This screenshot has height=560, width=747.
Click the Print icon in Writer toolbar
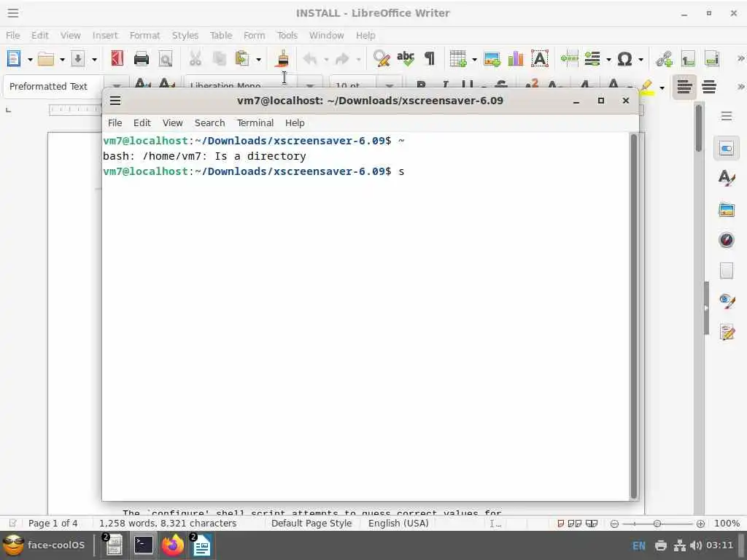(141, 58)
